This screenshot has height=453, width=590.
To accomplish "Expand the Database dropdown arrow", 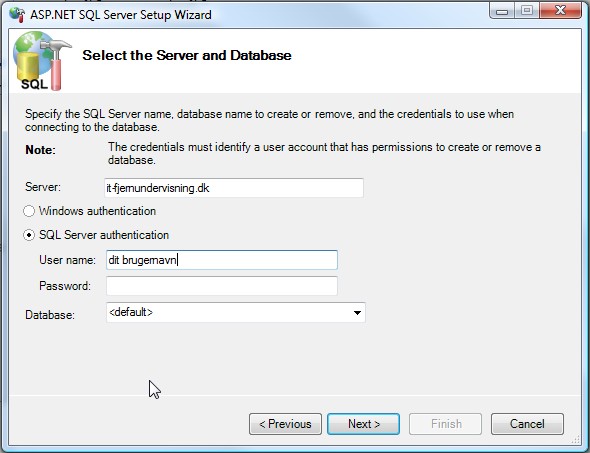I will point(357,313).
